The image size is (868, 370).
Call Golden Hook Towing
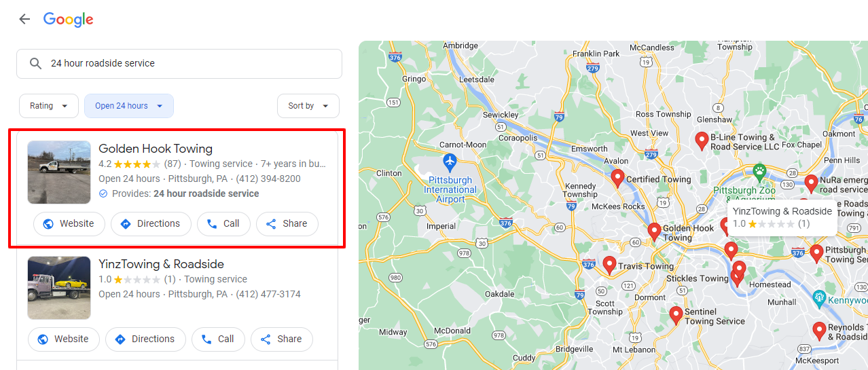pos(223,224)
